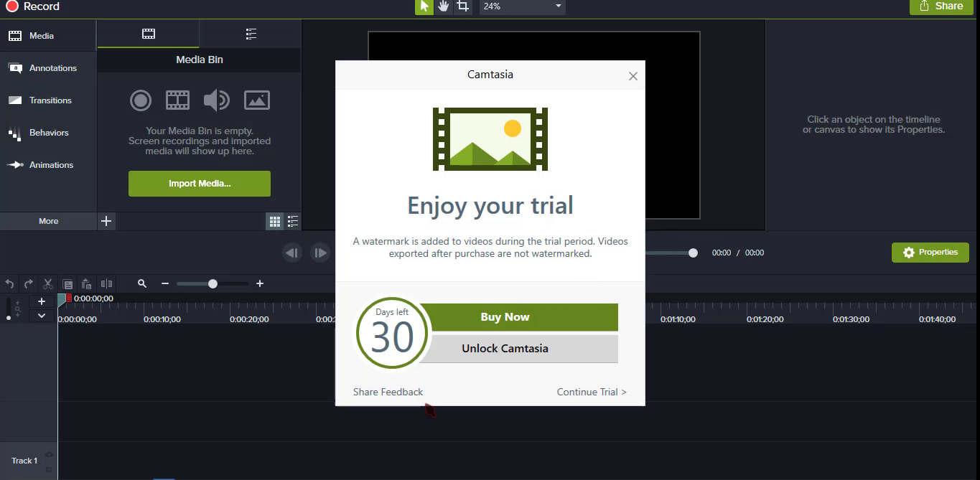Undo the last timeline action
This screenshot has width=980, height=480.
tap(9, 284)
